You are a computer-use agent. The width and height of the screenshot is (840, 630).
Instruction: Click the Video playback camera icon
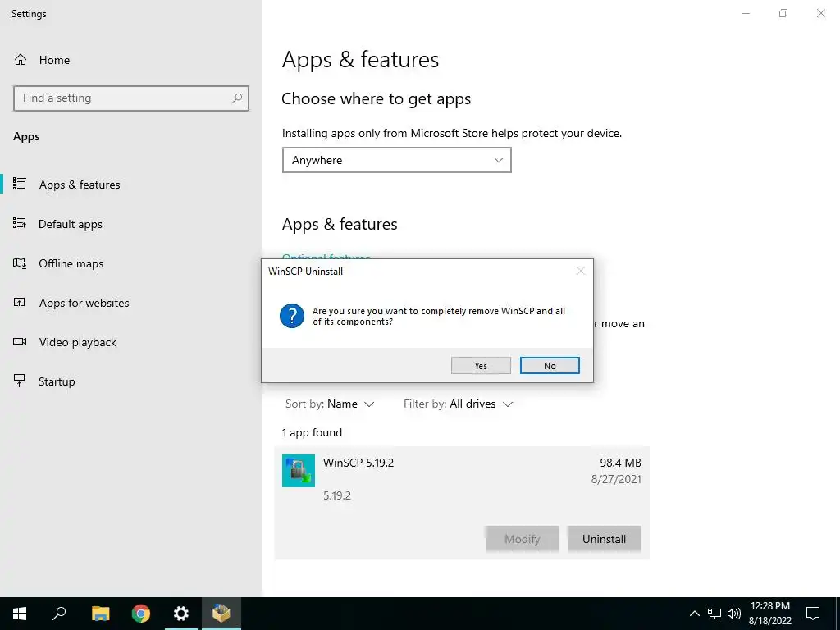pos(20,341)
